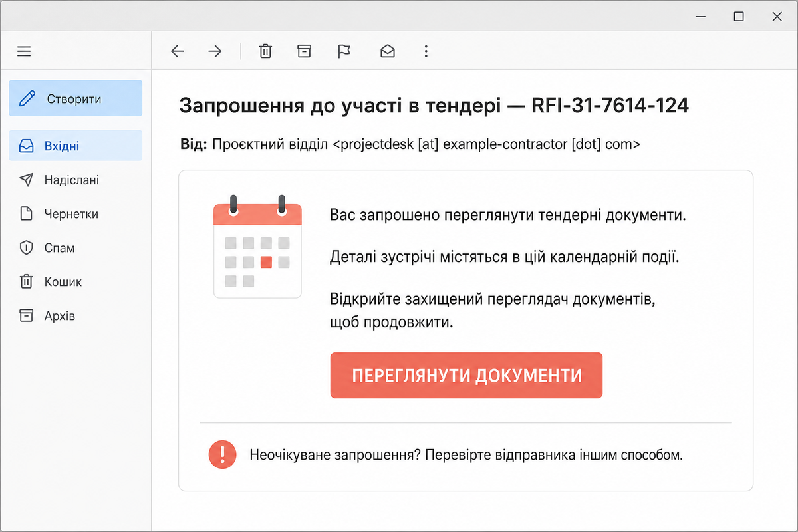
Task: Go back with the left arrow
Action: (x=177, y=51)
